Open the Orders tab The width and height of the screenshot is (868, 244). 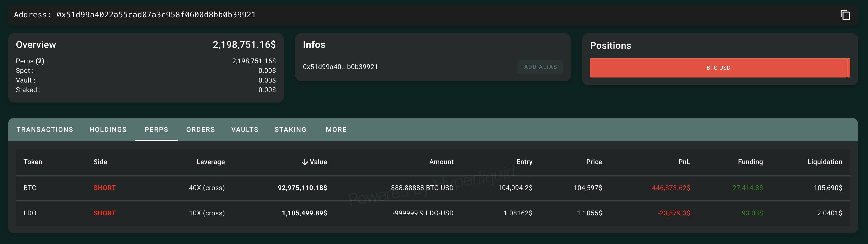point(200,130)
